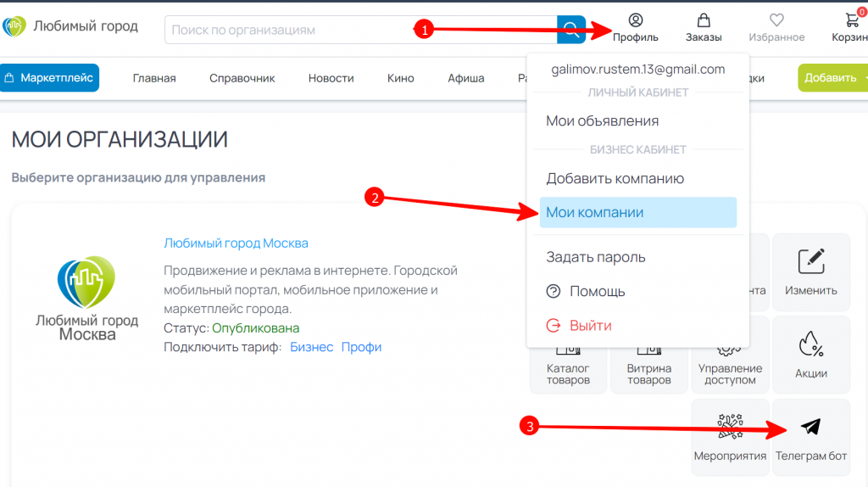Click the galimov.rustem.13@gmail.com account email
The width and height of the screenshot is (868, 487).
coord(637,70)
